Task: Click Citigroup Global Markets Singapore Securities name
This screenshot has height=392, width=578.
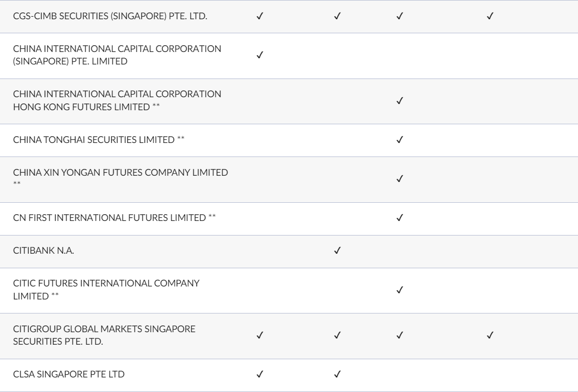Action: (x=104, y=335)
